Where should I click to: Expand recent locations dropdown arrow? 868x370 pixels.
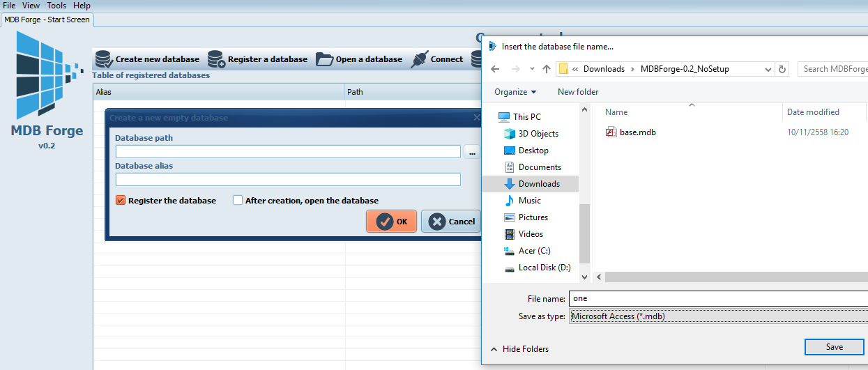click(532, 69)
